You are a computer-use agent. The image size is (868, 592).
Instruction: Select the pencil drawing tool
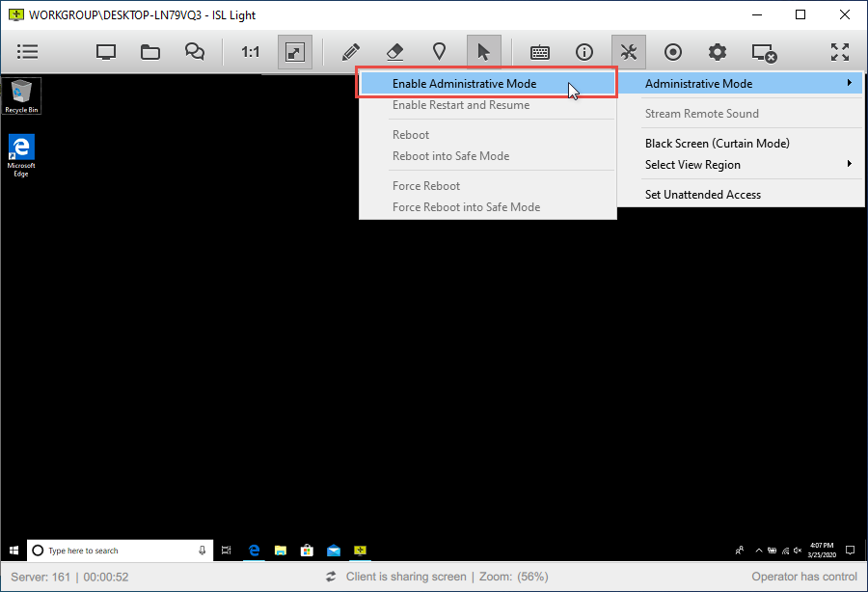pos(350,52)
